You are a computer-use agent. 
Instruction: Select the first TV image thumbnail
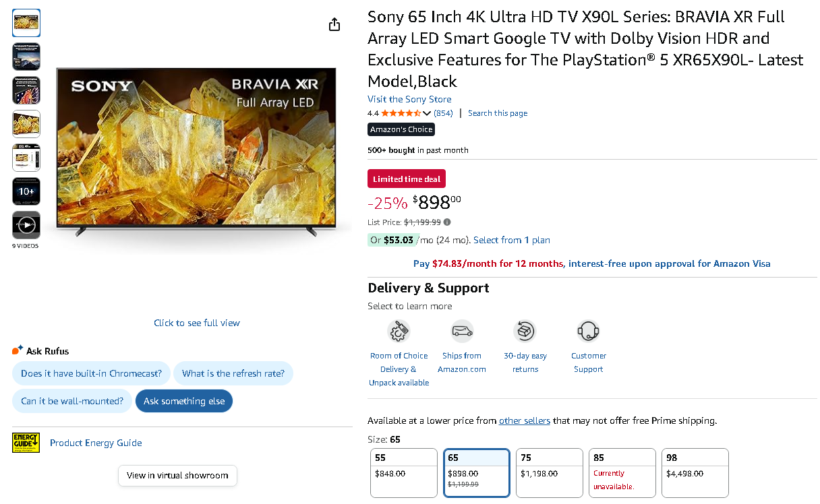click(26, 23)
